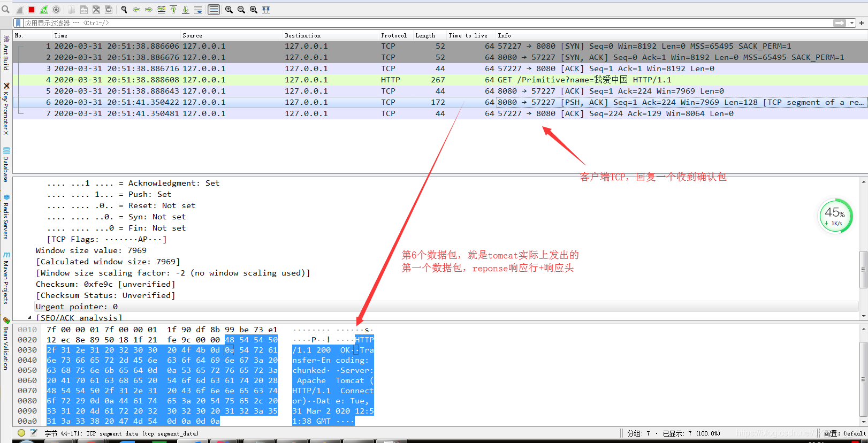Click the 45% network speed widget
The width and height of the screenshot is (868, 443).
(x=835, y=216)
